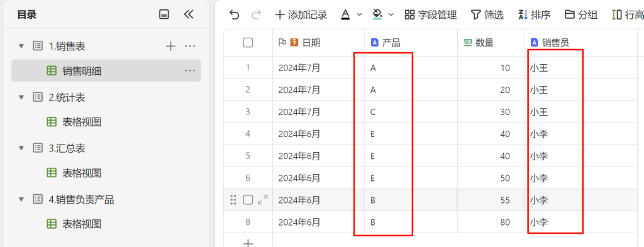This screenshot has height=247, width=644.
Task: Select the 3.汇总表 sheet
Action: (67, 148)
